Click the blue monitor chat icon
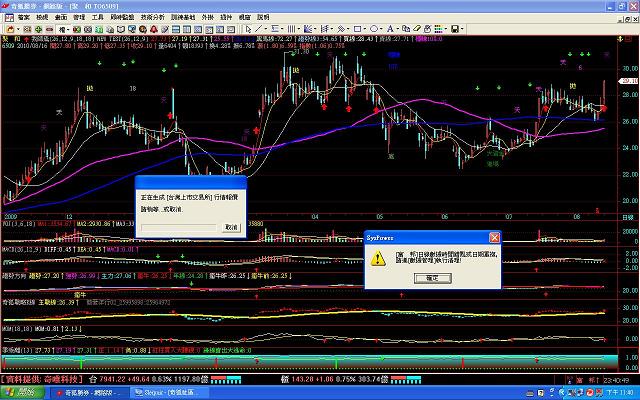 tap(132, 29)
